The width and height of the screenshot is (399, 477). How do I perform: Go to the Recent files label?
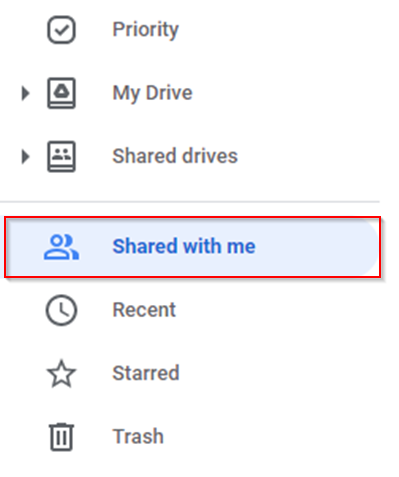pos(144,310)
